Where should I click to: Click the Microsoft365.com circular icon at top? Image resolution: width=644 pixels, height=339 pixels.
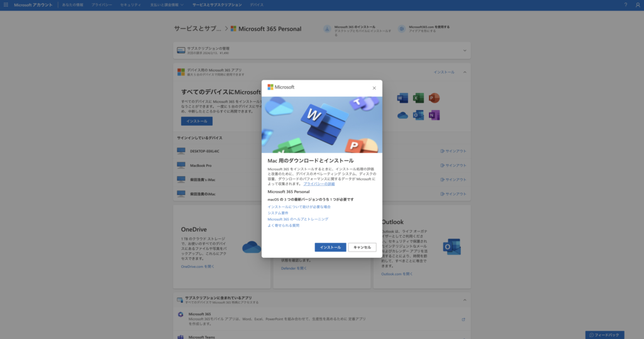tap(402, 29)
